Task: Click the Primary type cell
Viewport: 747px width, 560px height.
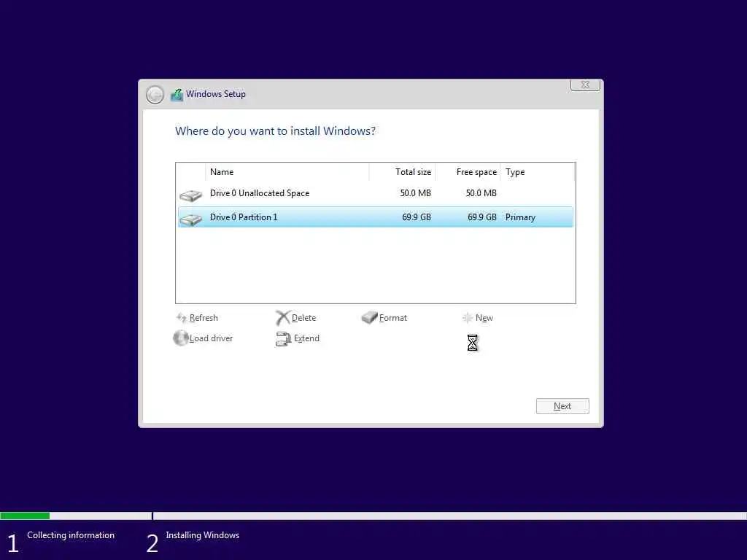Action: pos(520,217)
